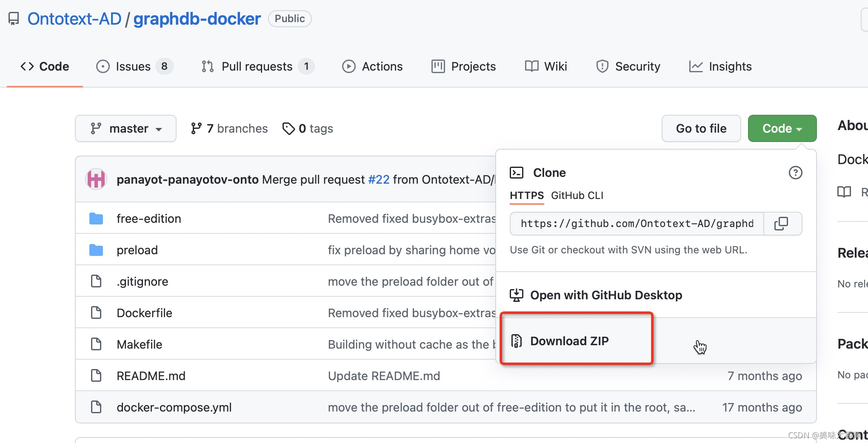
Task: Open pull request #22 link
Action: pyautogui.click(x=379, y=179)
